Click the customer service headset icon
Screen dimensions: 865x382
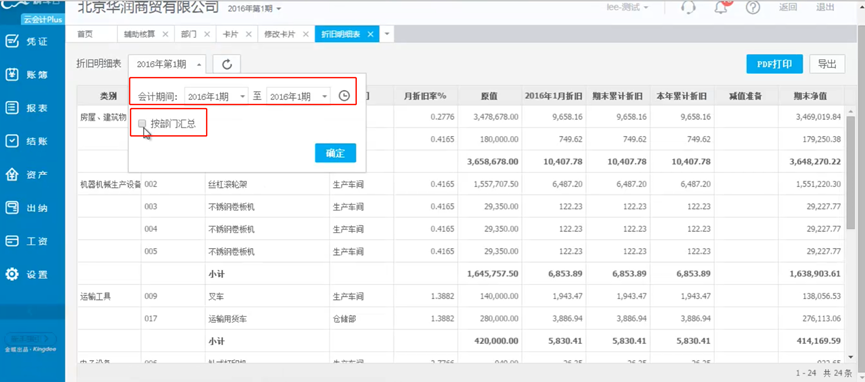(x=688, y=7)
